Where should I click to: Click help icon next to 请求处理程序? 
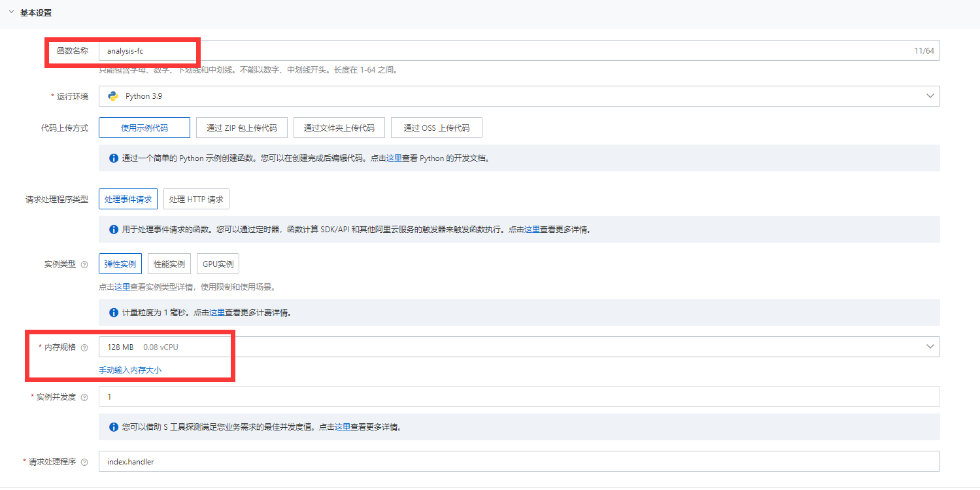point(84,462)
